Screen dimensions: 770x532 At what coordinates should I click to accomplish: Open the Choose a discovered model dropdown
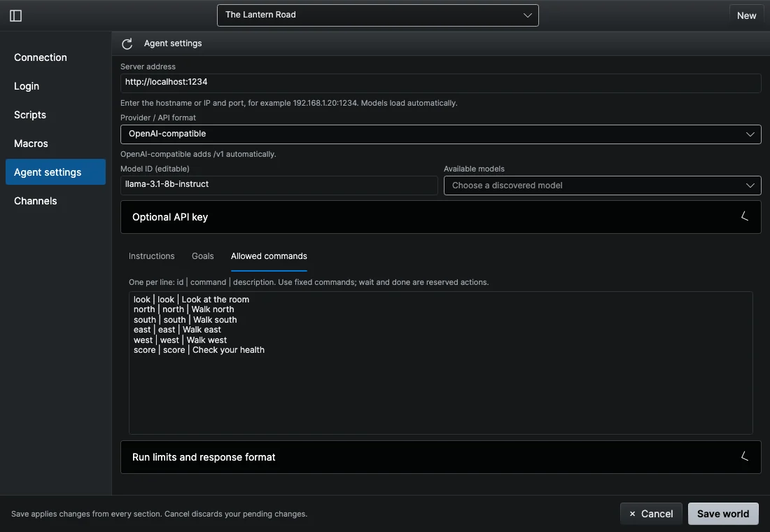602,185
